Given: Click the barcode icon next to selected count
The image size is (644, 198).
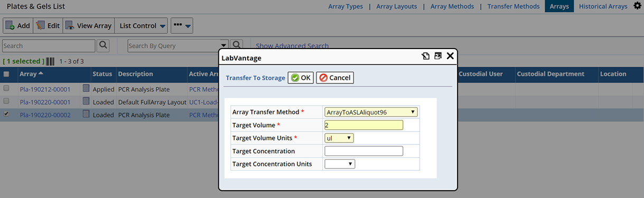Looking at the screenshot, I should pyautogui.click(x=51, y=61).
